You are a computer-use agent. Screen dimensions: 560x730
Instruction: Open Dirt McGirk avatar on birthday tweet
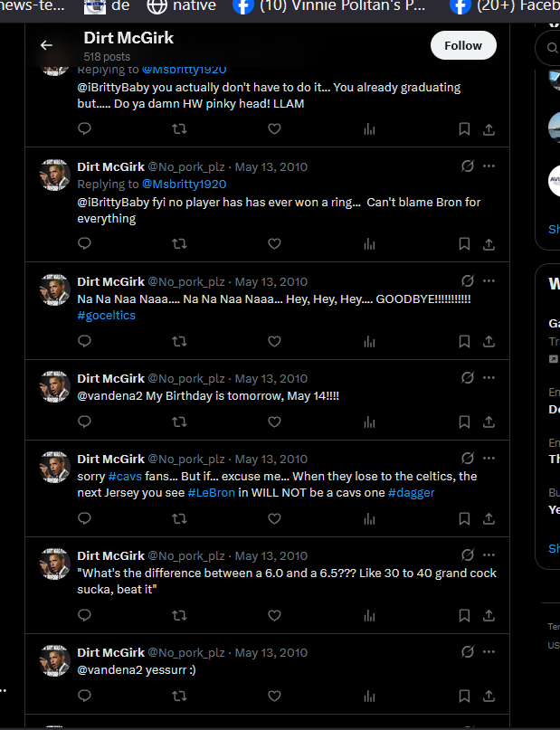tap(54, 387)
